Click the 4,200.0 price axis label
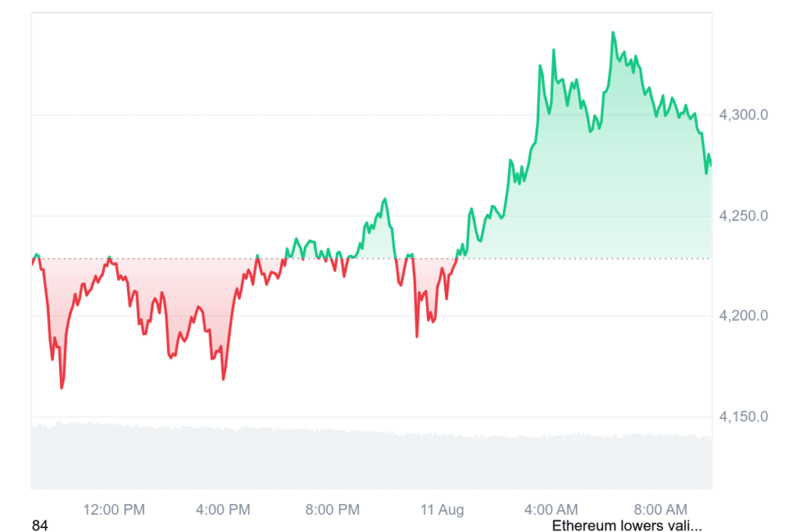This screenshot has width=798, height=532. 743,315
